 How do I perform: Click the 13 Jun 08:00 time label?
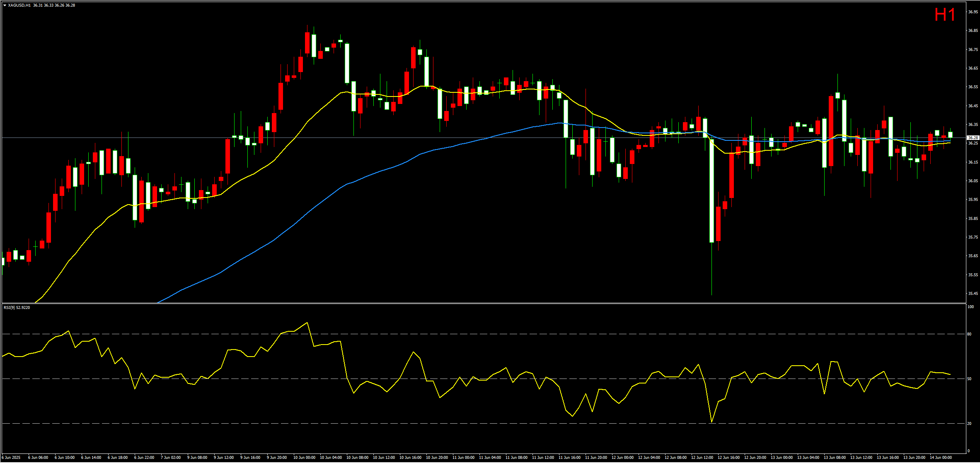pos(835,458)
